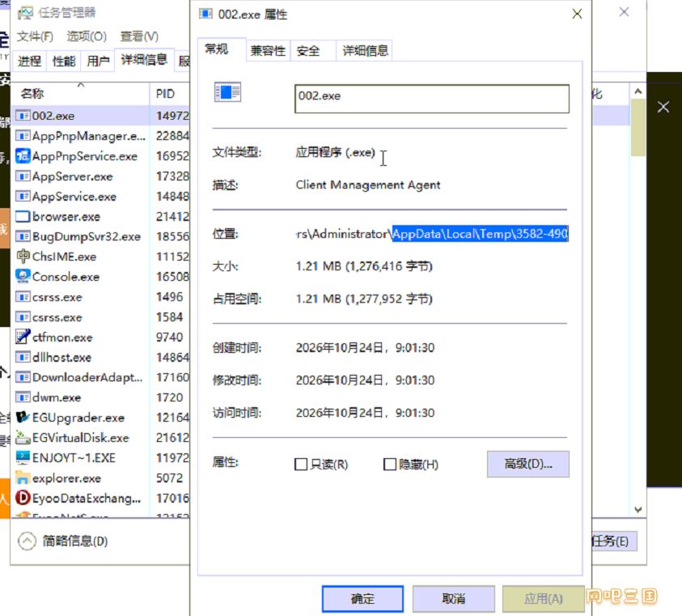Image resolution: width=682 pixels, height=616 pixels.
Task: Click the EyooDataExchang... red D icon
Action: click(x=23, y=498)
